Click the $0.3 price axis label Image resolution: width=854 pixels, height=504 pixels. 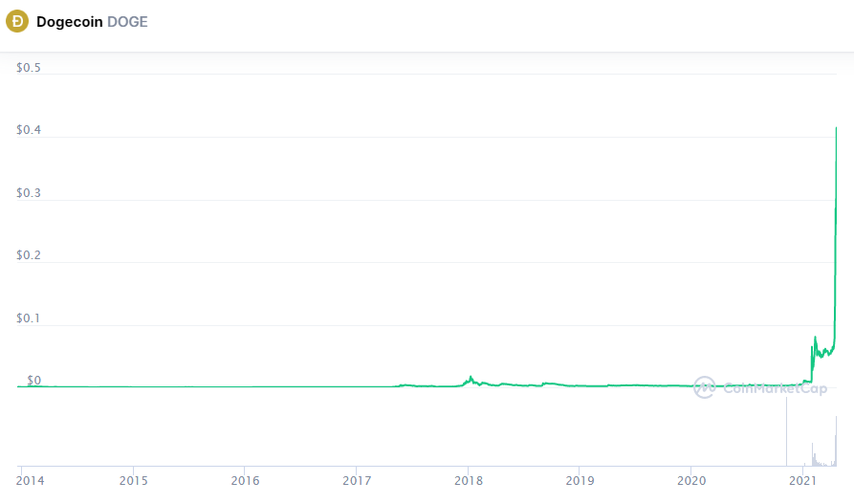tap(30, 193)
